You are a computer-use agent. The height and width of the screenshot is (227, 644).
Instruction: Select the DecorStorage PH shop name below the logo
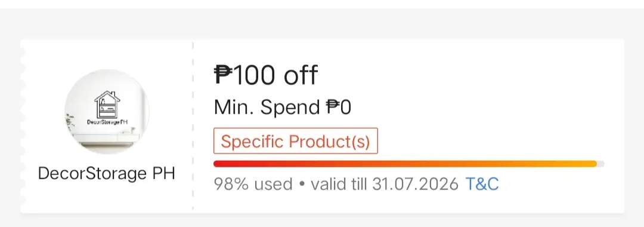107,173
